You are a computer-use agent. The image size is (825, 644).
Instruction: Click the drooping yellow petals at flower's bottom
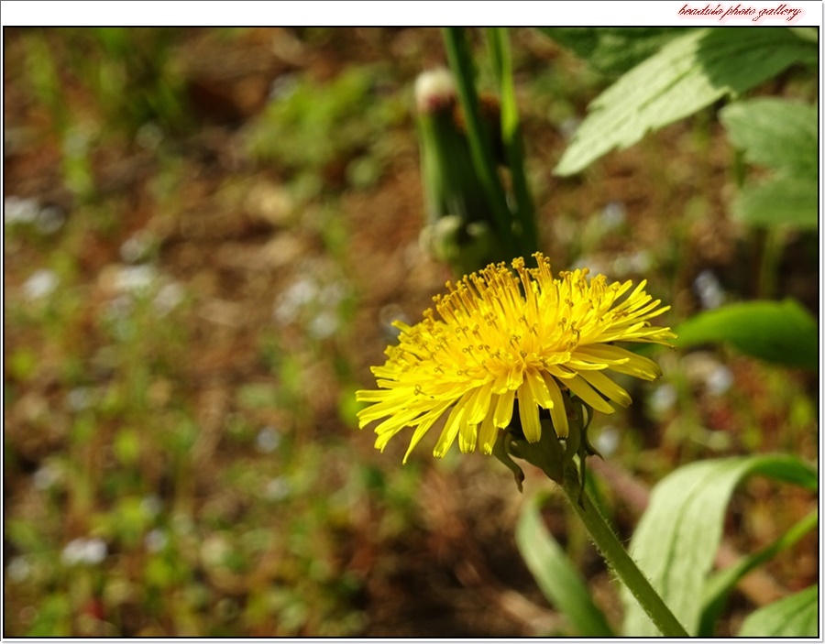point(486,421)
